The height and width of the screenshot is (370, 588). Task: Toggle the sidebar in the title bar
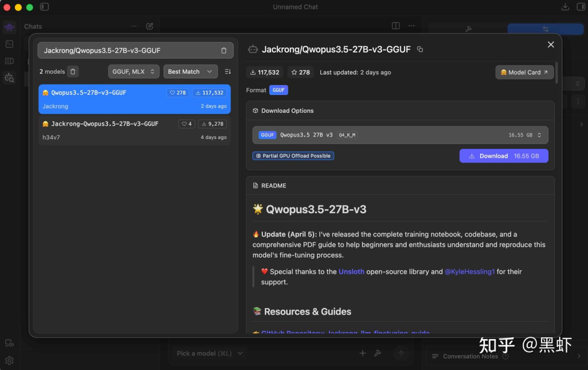point(44,7)
